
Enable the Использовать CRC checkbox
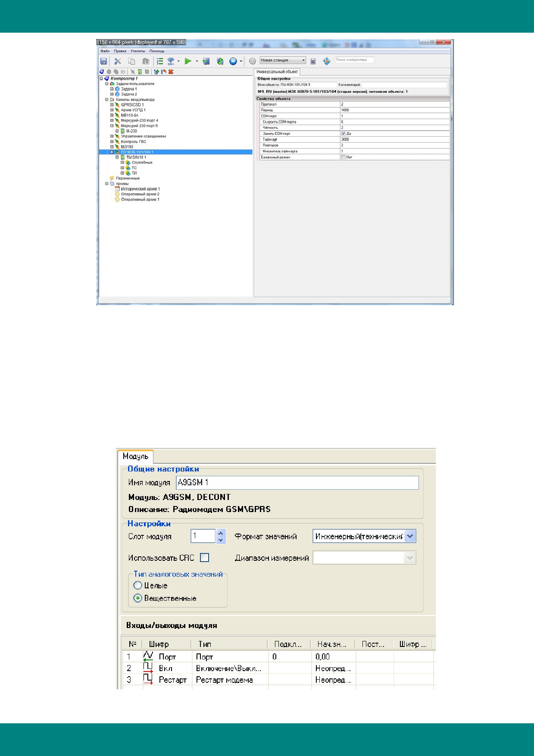point(205,558)
